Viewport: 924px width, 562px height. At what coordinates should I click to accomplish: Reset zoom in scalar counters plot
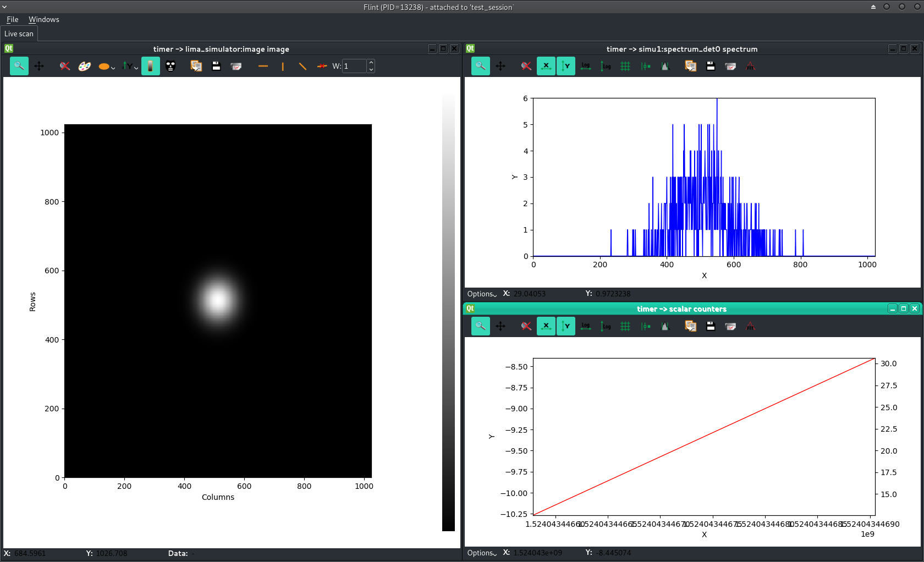526,326
